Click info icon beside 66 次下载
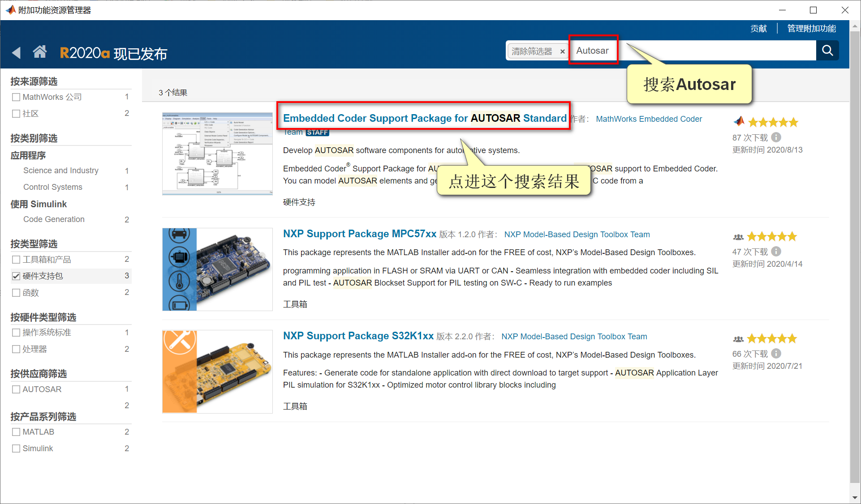 pyautogui.click(x=776, y=354)
